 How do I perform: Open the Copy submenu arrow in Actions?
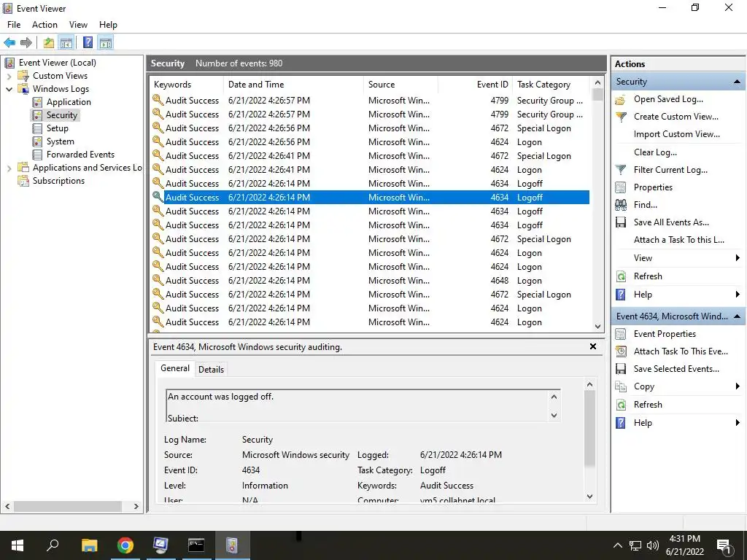point(738,386)
